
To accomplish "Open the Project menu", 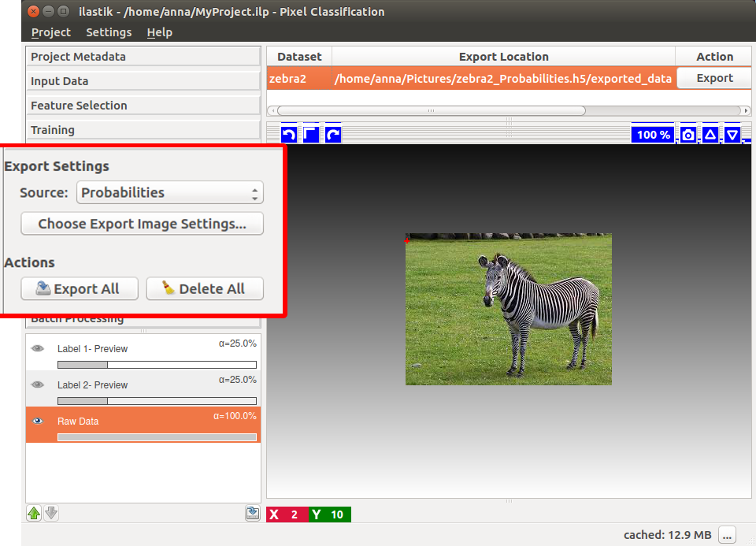I will point(51,32).
